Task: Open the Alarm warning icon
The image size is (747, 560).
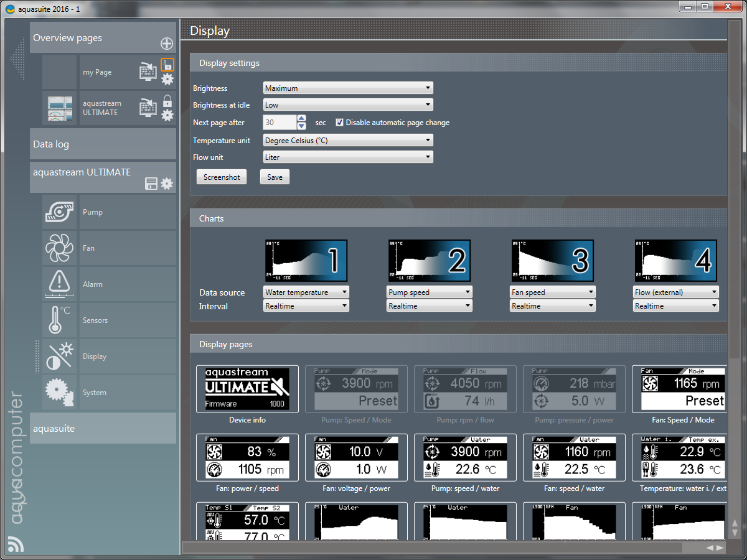Action: pyautogui.click(x=60, y=284)
